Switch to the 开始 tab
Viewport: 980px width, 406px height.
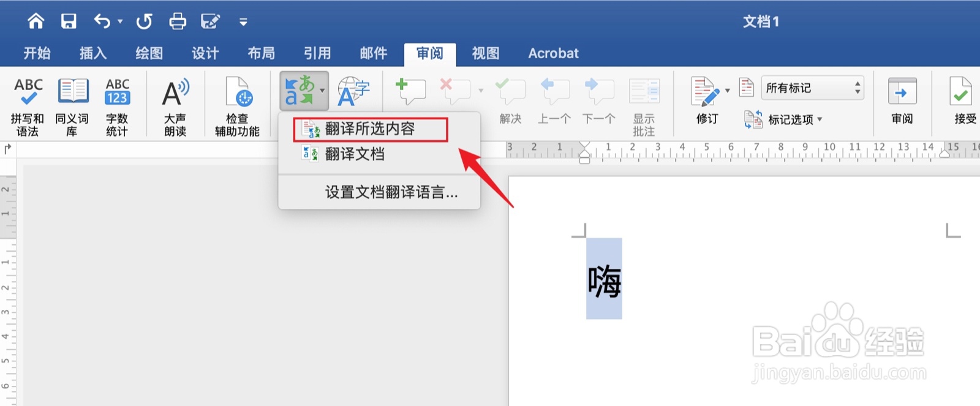coord(37,53)
